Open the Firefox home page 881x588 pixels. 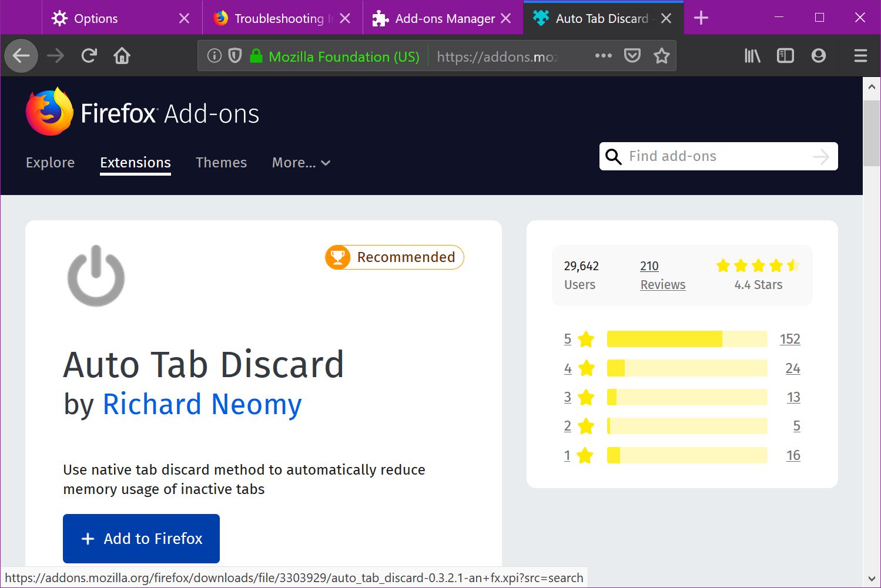pos(122,56)
